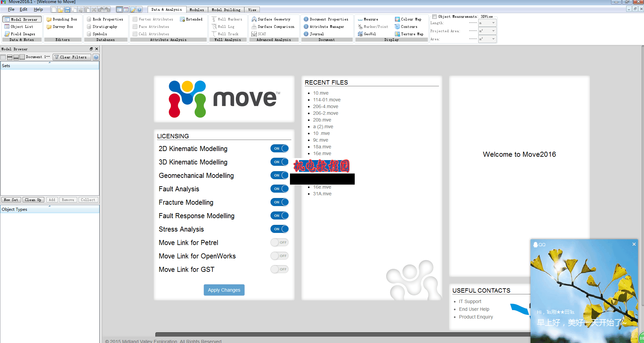Open recent file 114-01.move

pyautogui.click(x=327, y=100)
